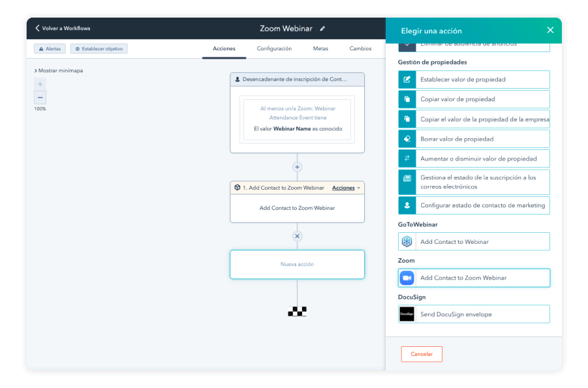Open the Metas tab
The image size is (588, 388).
tap(320, 49)
